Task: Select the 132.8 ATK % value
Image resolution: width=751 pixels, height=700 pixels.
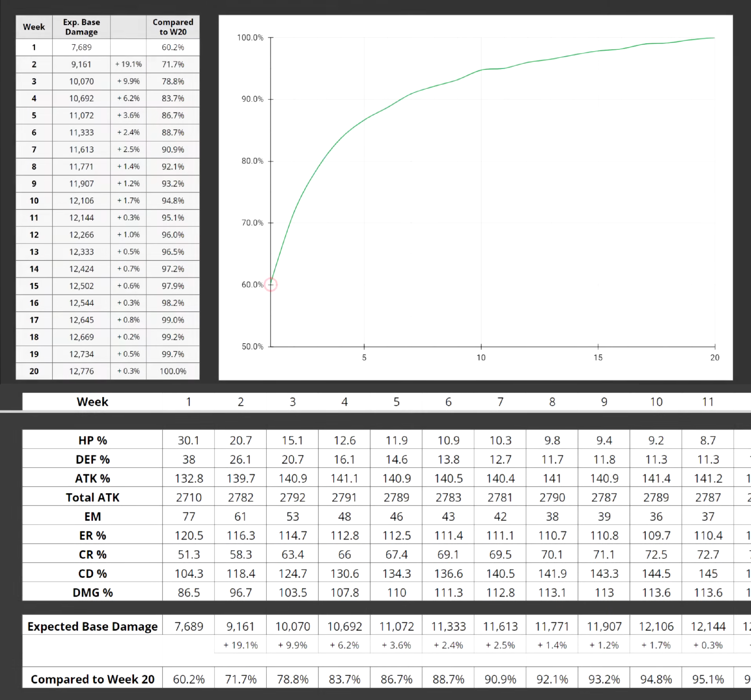Action: pos(188,478)
